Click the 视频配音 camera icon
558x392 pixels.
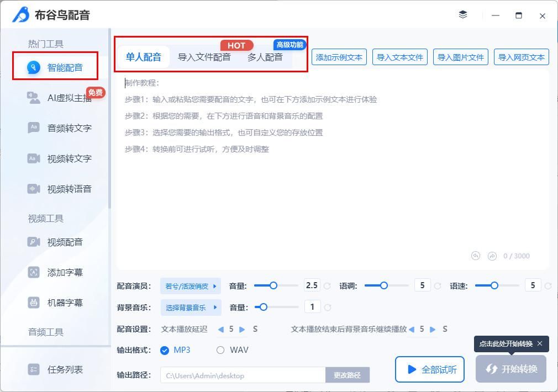[x=34, y=242]
